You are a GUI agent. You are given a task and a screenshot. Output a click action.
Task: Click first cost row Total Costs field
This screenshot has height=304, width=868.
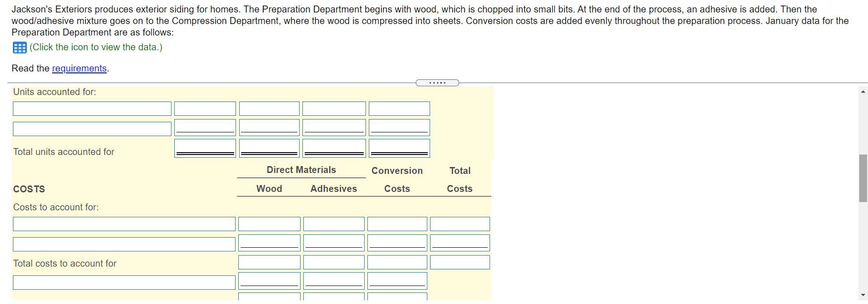point(460,224)
